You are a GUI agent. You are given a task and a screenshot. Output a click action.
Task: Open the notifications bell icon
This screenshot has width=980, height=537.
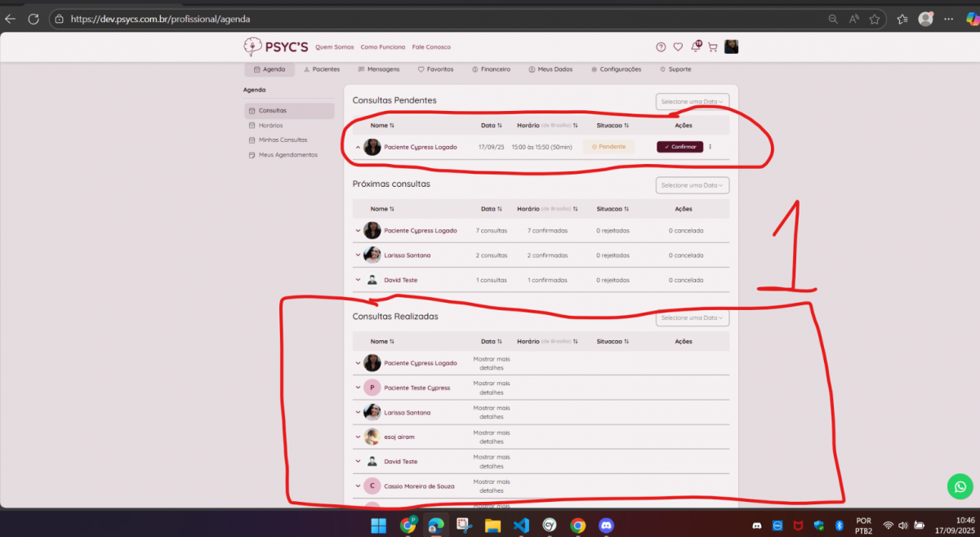click(696, 47)
